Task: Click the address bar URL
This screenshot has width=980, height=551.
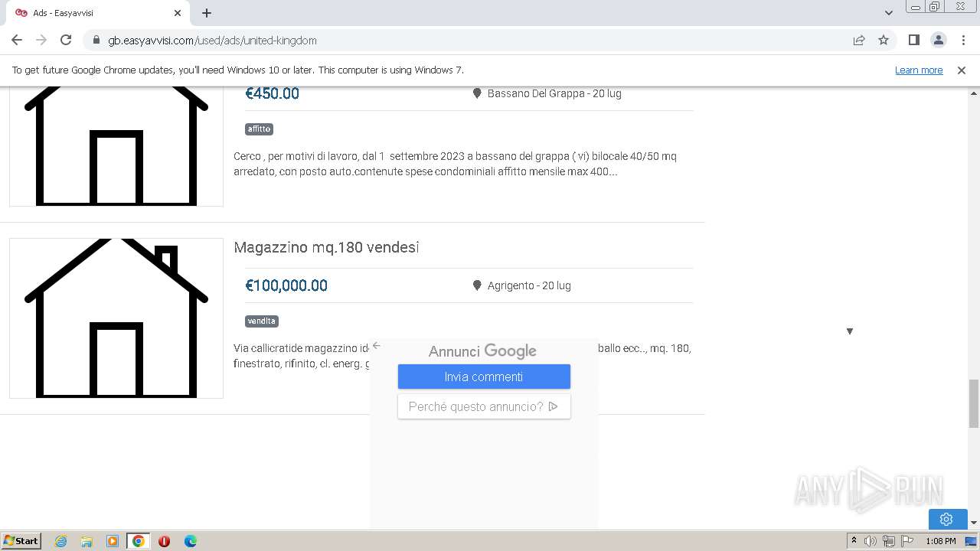Action: [212, 40]
